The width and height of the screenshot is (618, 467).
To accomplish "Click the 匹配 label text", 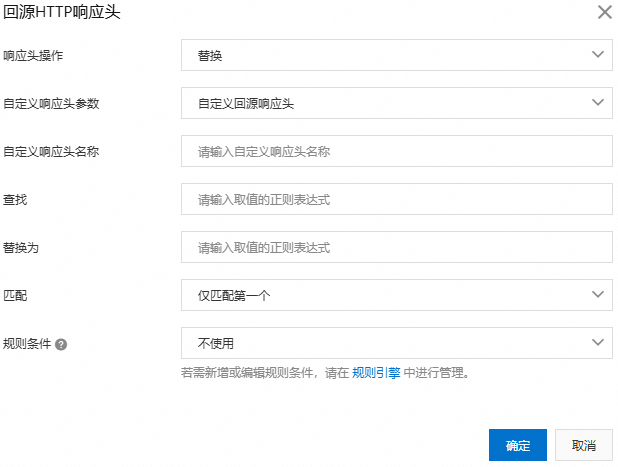I will click(15, 296).
